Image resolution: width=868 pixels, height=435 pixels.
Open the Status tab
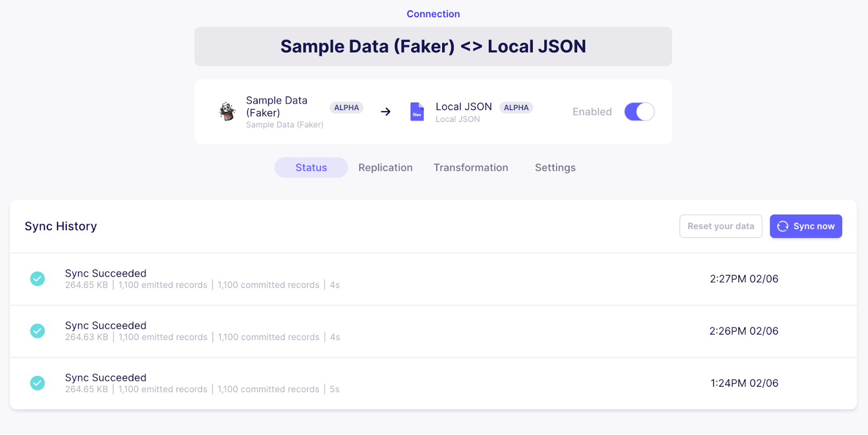click(x=311, y=168)
